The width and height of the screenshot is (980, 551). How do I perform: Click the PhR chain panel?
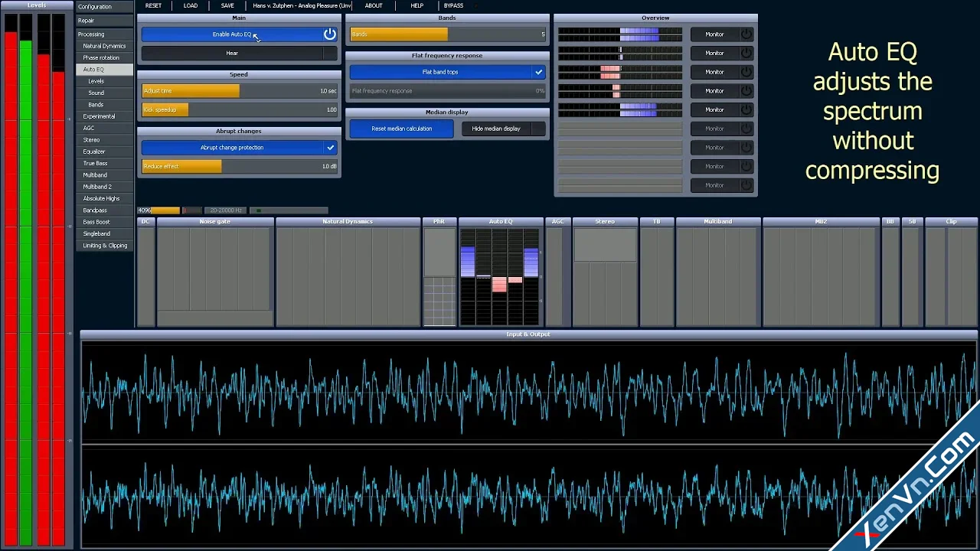pyautogui.click(x=439, y=272)
